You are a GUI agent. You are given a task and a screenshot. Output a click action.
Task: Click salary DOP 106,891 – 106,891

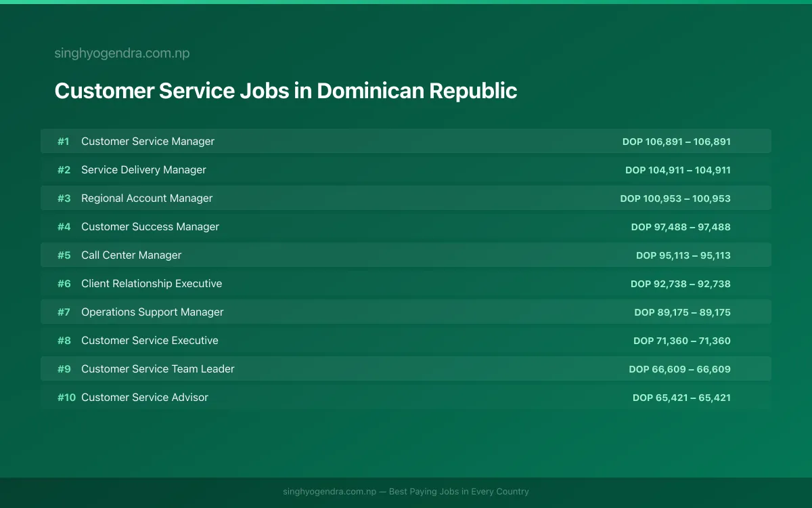(677, 142)
